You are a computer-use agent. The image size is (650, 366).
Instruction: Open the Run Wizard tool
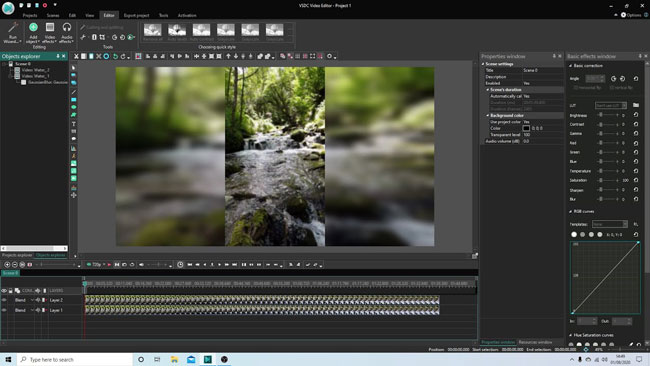click(x=12, y=32)
